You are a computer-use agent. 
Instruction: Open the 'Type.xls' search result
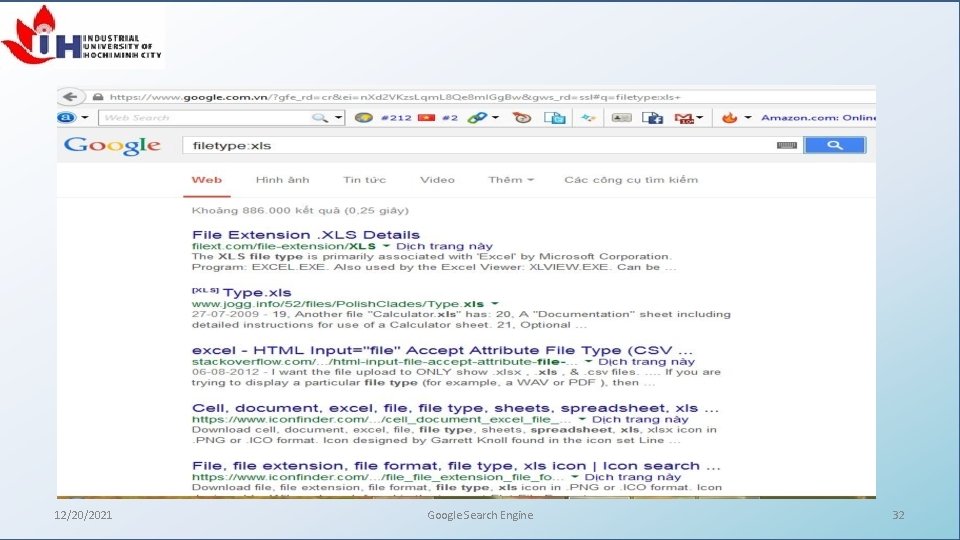point(257,293)
